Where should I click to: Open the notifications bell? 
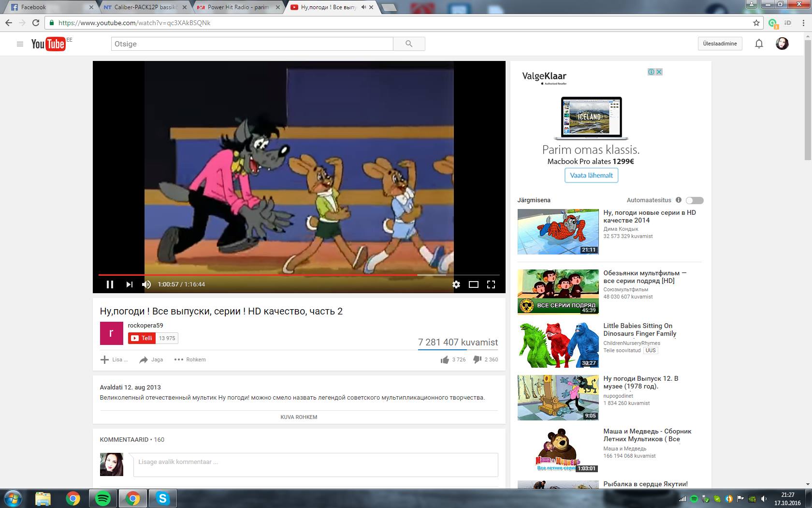point(759,44)
